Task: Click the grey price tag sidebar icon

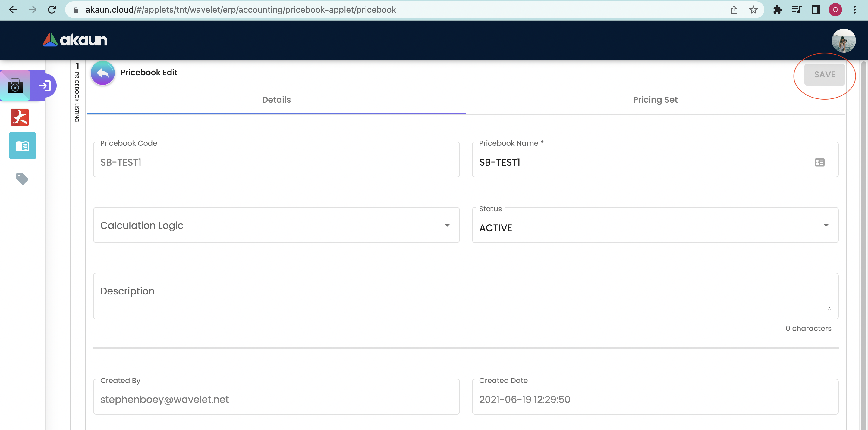Action: tap(22, 179)
